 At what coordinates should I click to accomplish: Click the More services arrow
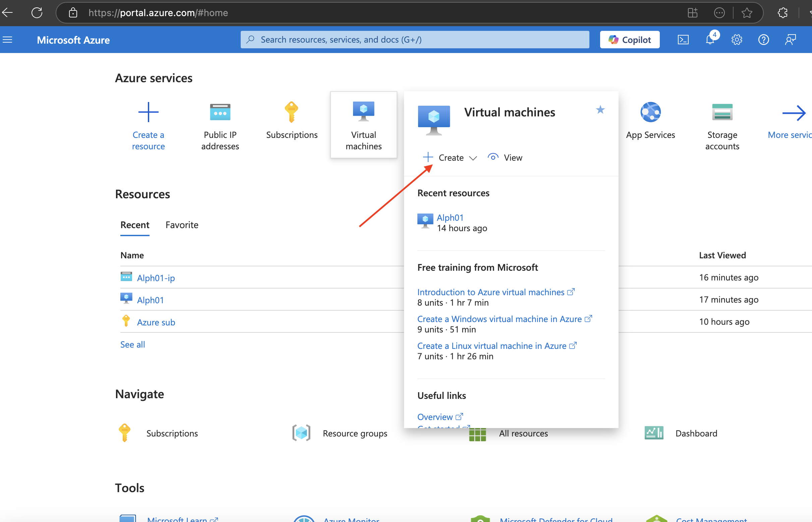[793, 112]
